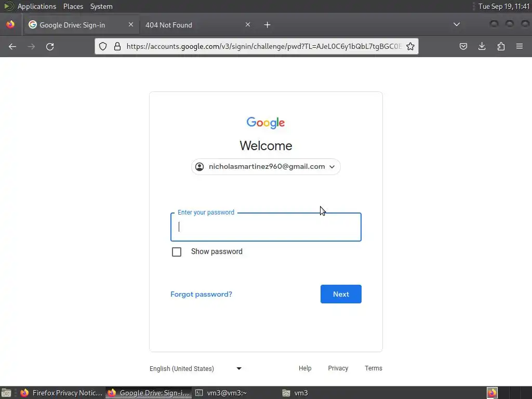The image size is (532, 399).
Task: Tick the Show password checkbox
Action: click(177, 252)
